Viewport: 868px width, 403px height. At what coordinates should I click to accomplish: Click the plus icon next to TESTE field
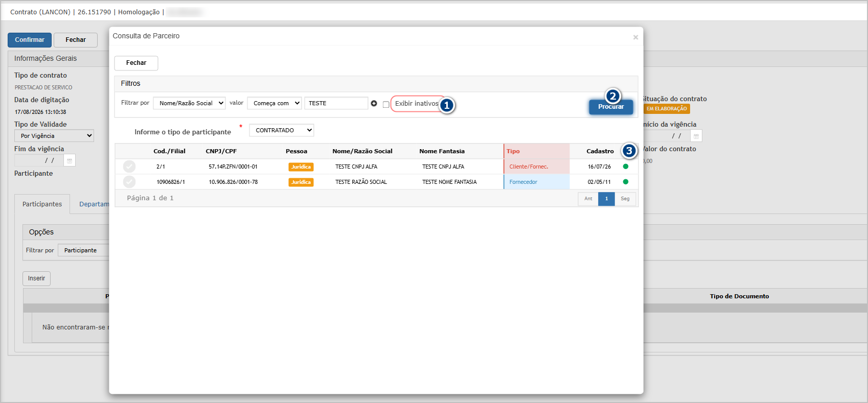pos(374,103)
